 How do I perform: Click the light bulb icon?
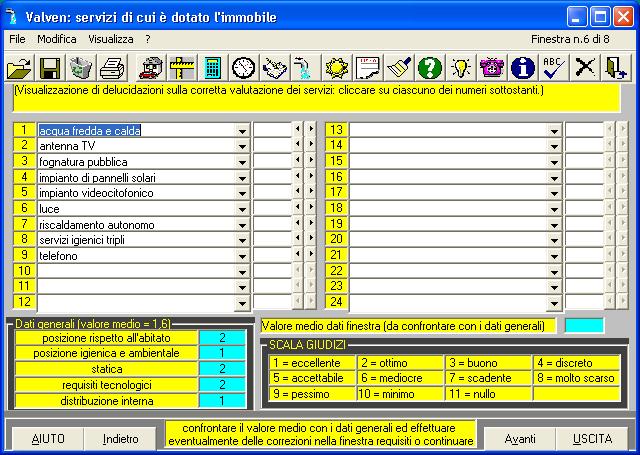click(460, 68)
